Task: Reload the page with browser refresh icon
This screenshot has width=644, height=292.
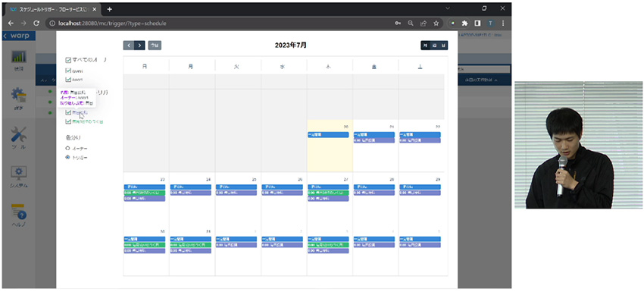Action: point(36,24)
